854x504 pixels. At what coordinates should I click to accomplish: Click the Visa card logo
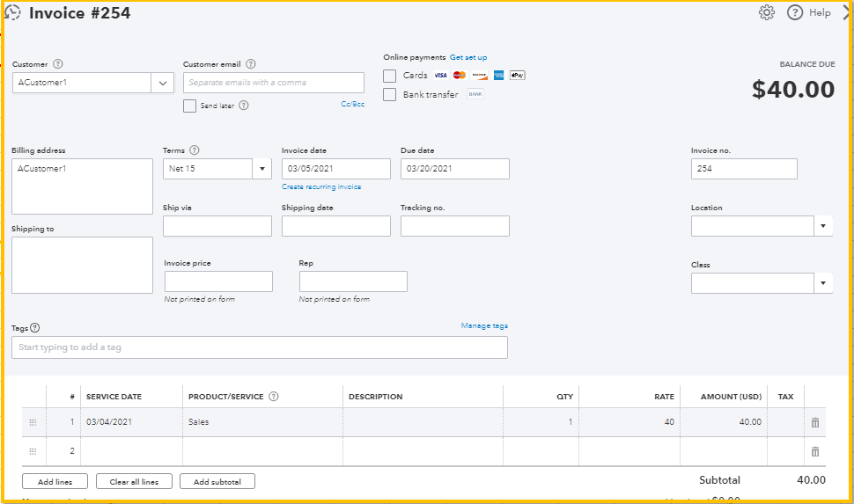coord(440,75)
